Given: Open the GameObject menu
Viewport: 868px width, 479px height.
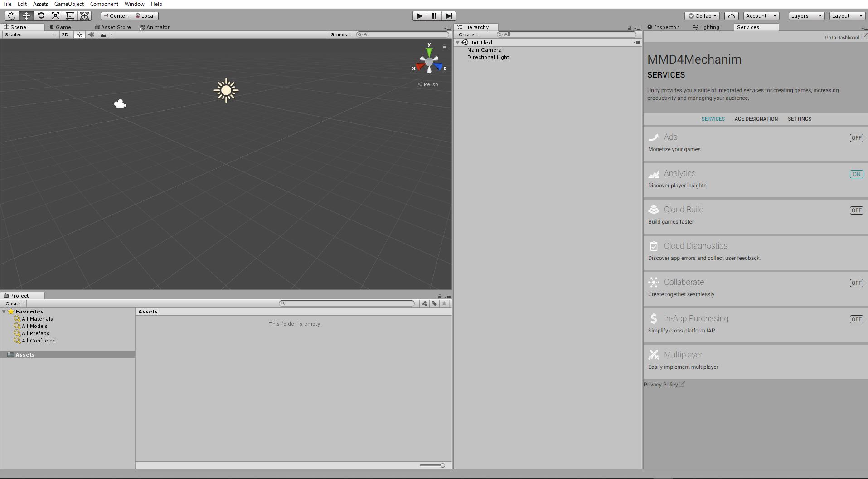Looking at the screenshot, I should tap(69, 4).
